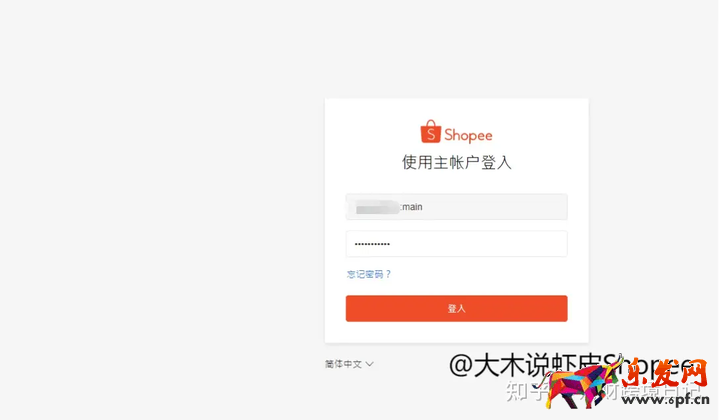The image size is (720, 420).
Task: Click the Shopee wordmark beside the bag
Action: pyautogui.click(x=468, y=135)
